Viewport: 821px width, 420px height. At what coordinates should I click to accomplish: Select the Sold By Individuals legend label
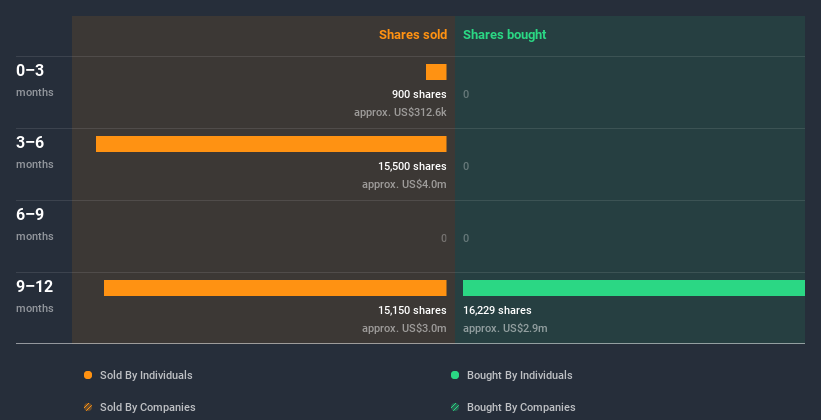[146, 375]
